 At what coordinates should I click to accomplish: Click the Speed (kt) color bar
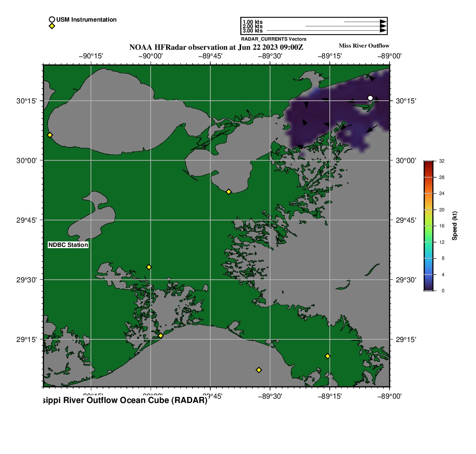coord(428,226)
